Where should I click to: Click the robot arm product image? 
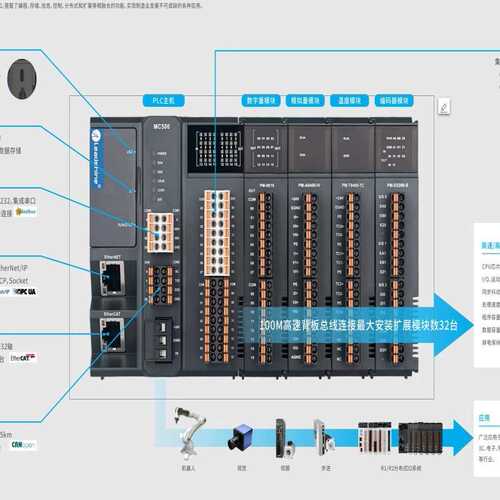189,433
